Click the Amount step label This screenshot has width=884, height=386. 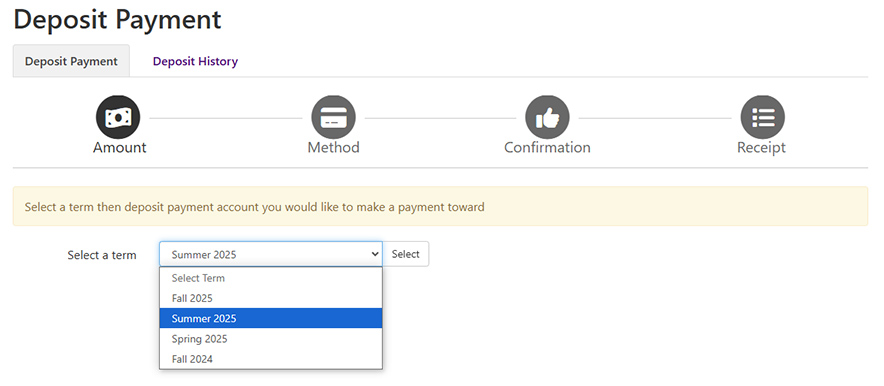120,148
